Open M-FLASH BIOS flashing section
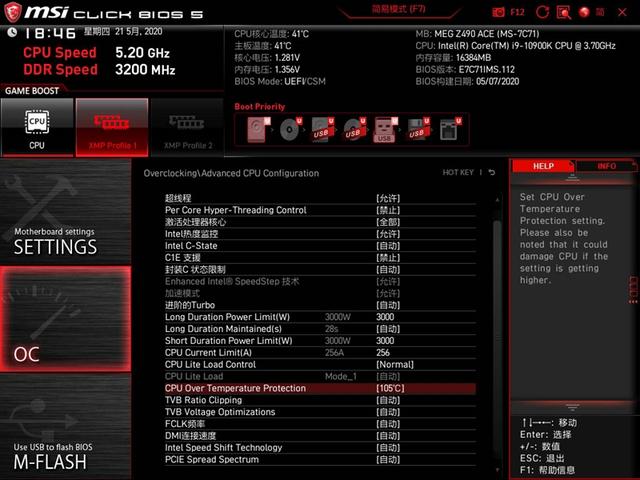This screenshot has width=640, height=480. (x=66, y=427)
